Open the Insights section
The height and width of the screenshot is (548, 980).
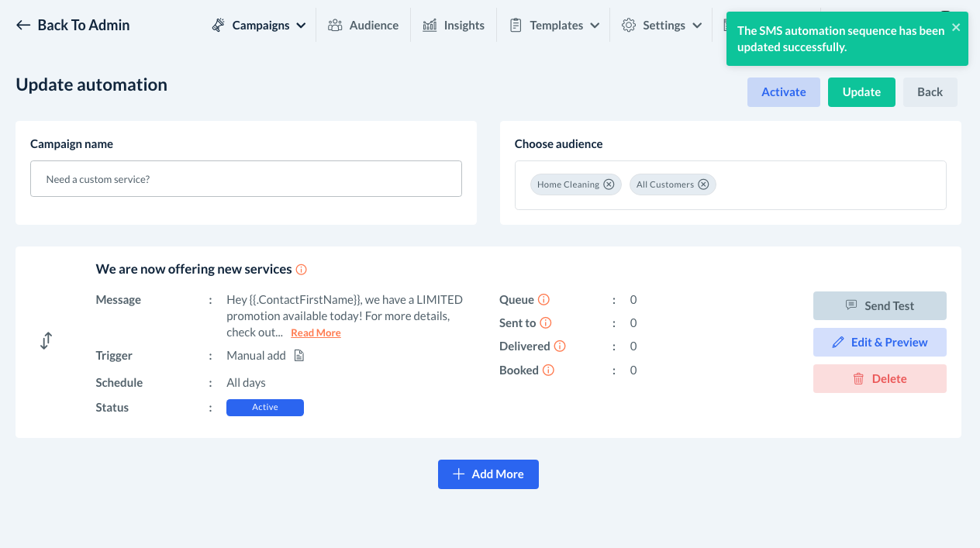(454, 26)
